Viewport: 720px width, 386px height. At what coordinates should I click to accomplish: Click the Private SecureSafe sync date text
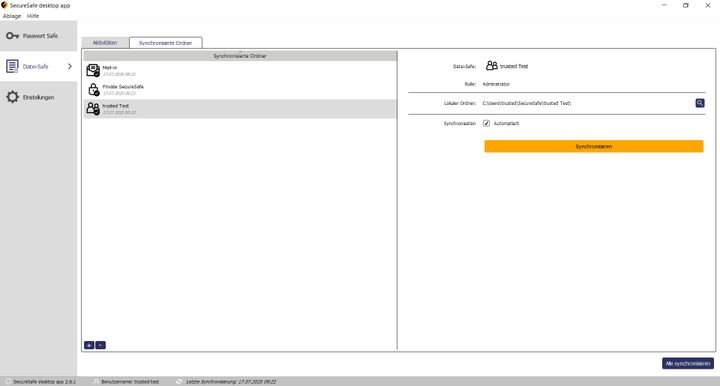119,93
